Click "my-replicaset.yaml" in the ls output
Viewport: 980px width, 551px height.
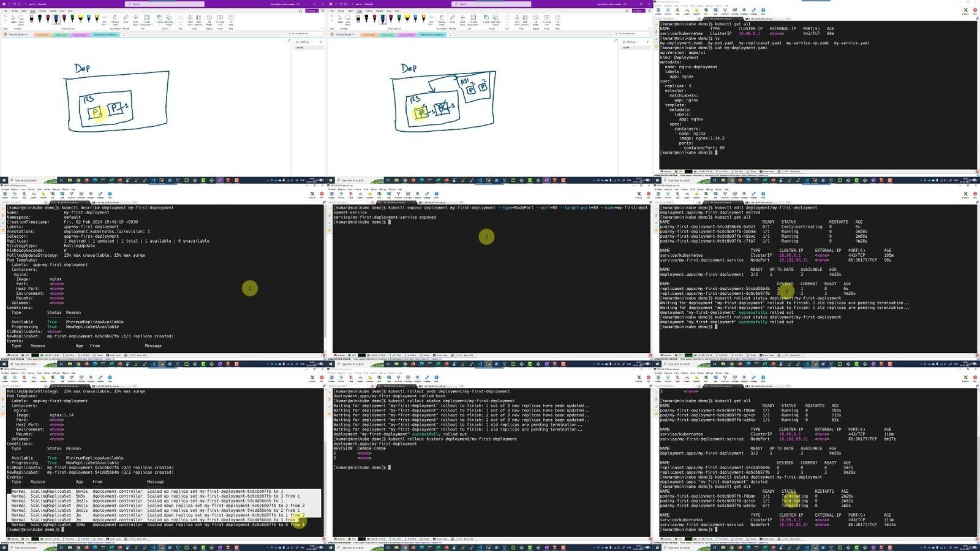(759, 43)
